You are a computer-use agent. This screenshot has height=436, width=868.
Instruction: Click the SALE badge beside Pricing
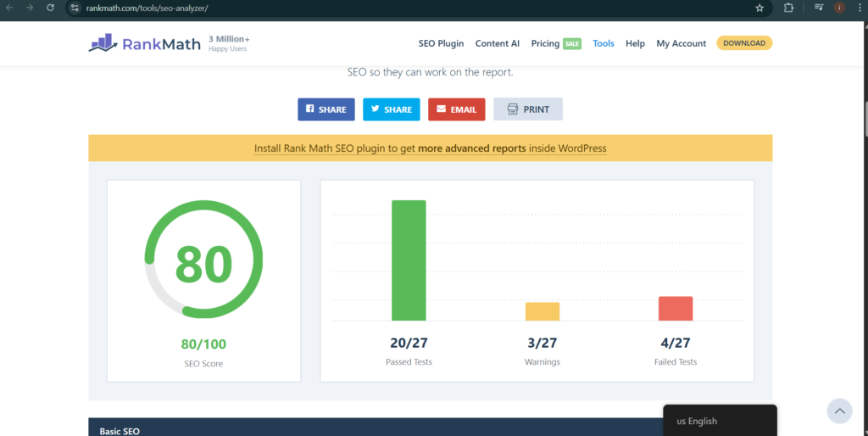[x=572, y=43]
